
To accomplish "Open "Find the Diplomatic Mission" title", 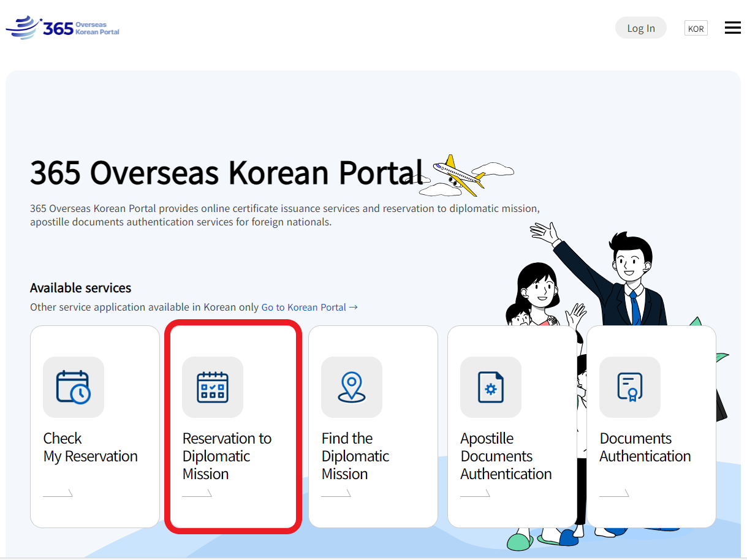I will coord(355,456).
